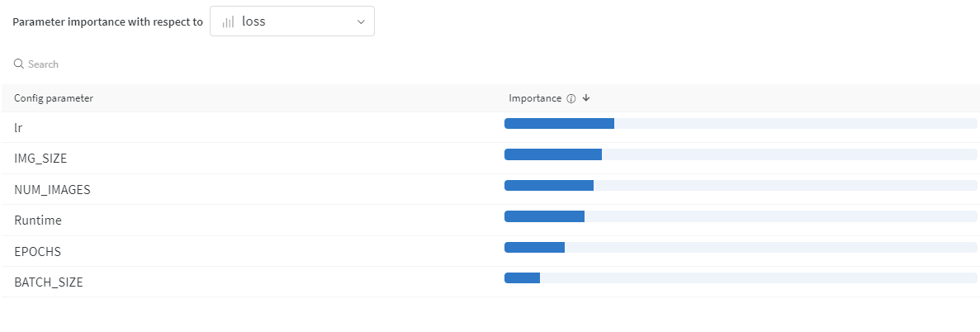Open the loss metric dropdown
Screen dimensions: 980x332
click(292, 22)
